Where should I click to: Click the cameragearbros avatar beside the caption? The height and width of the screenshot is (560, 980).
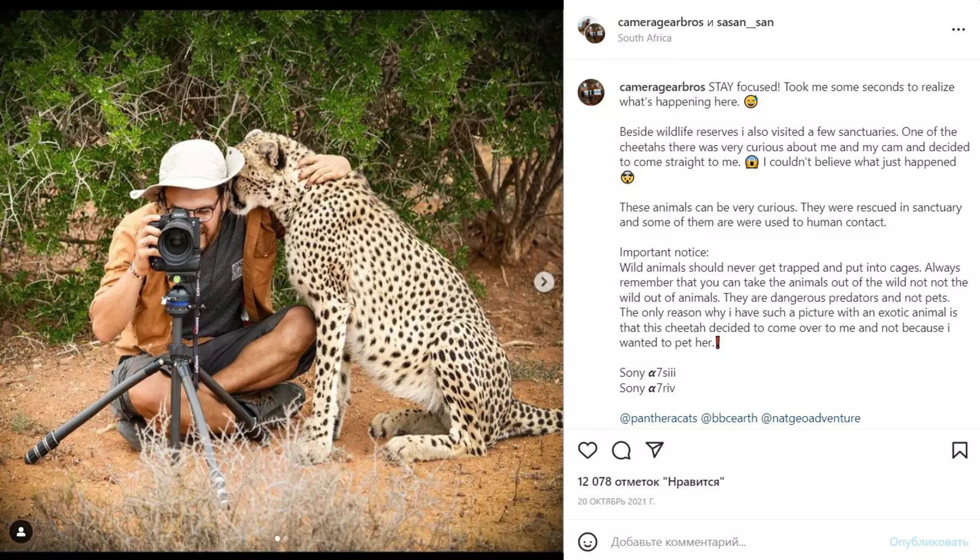tap(591, 92)
